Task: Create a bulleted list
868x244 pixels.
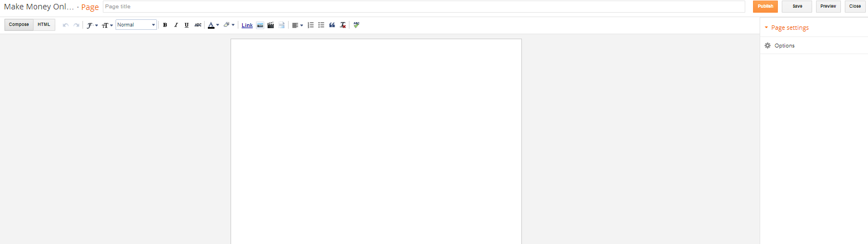Action: coord(321,25)
